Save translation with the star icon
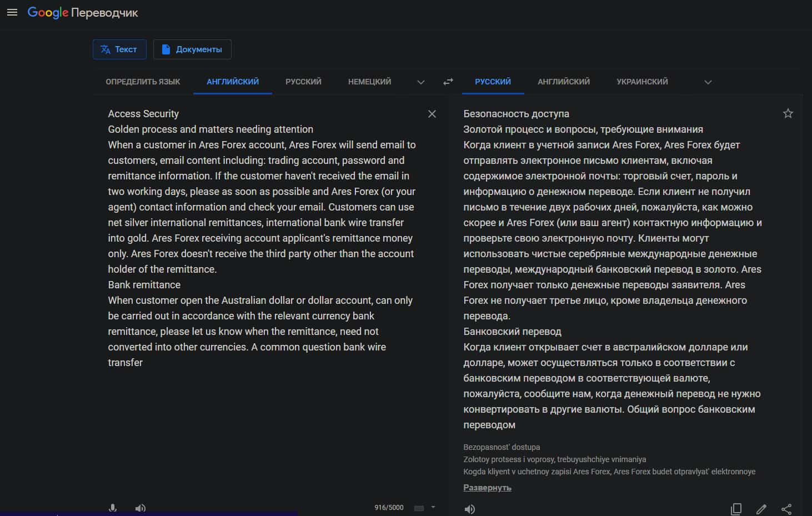 click(788, 113)
